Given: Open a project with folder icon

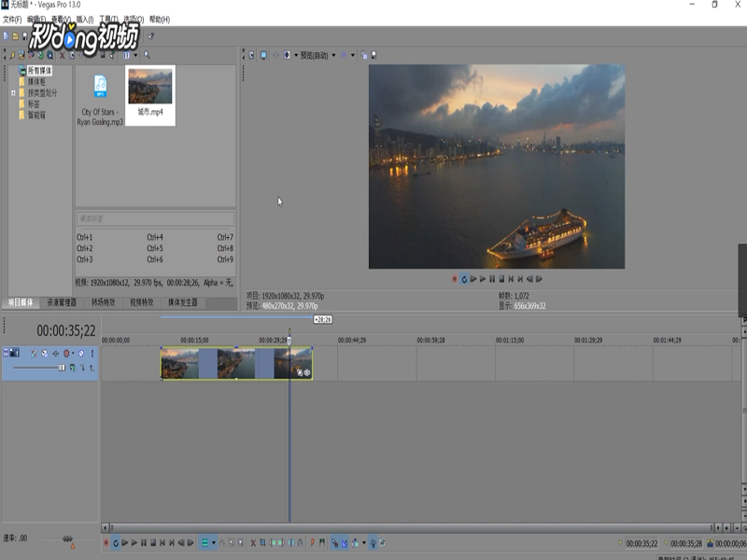Looking at the screenshot, I should [x=15, y=36].
